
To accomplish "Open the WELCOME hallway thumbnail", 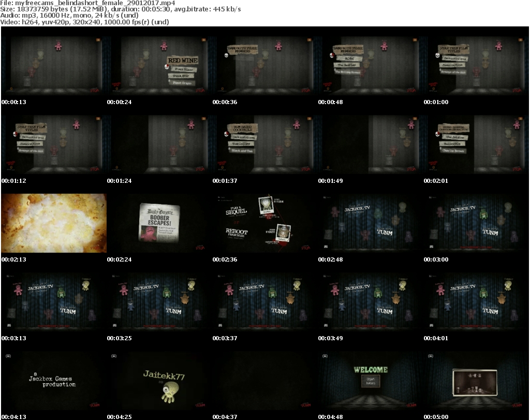I will (x=371, y=381).
